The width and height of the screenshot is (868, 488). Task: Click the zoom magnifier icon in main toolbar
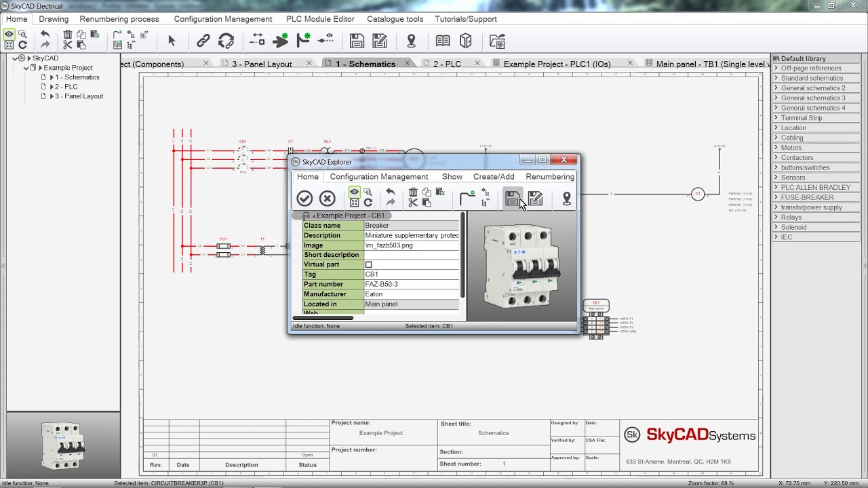[x=22, y=34]
